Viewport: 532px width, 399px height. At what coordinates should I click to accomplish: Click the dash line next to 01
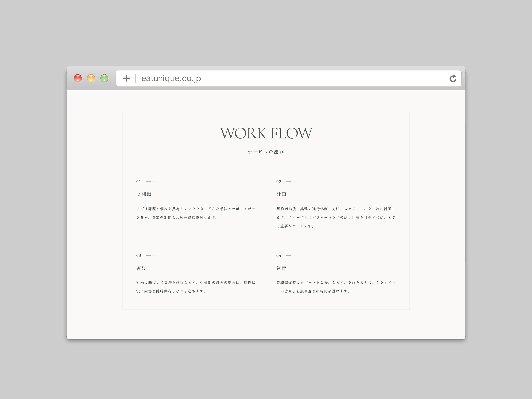pyautogui.click(x=150, y=182)
